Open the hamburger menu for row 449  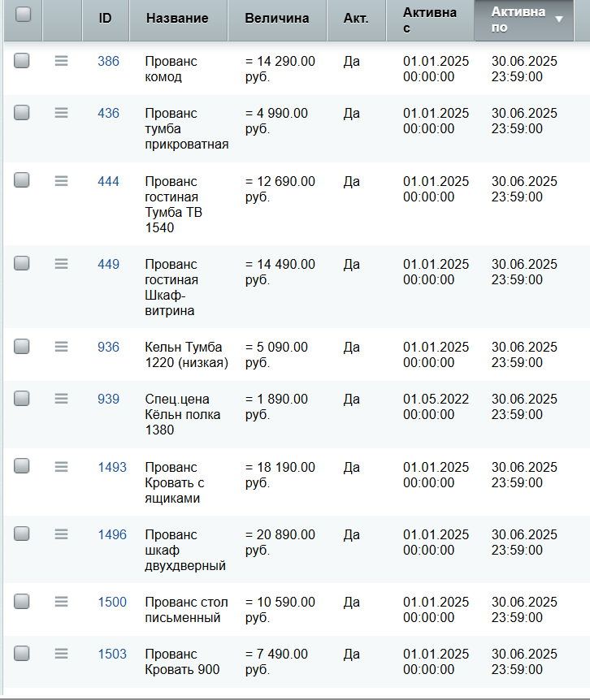click(x=61, y=264)
